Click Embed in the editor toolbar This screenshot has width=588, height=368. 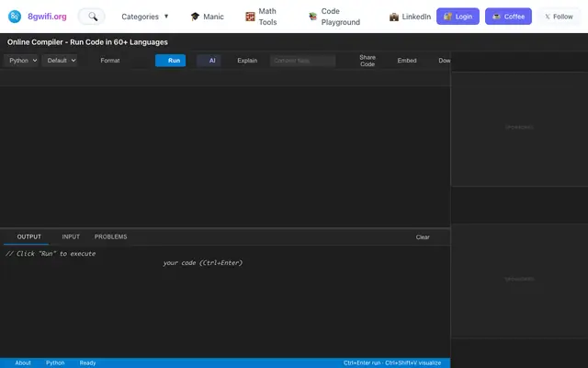[407, 61]
